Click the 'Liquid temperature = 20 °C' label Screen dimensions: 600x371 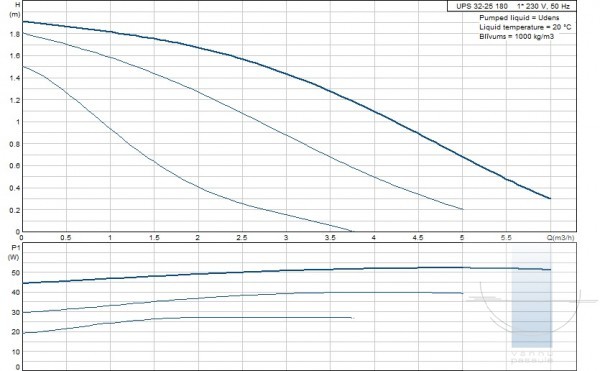pyautogui.click(x=525, y=27)
